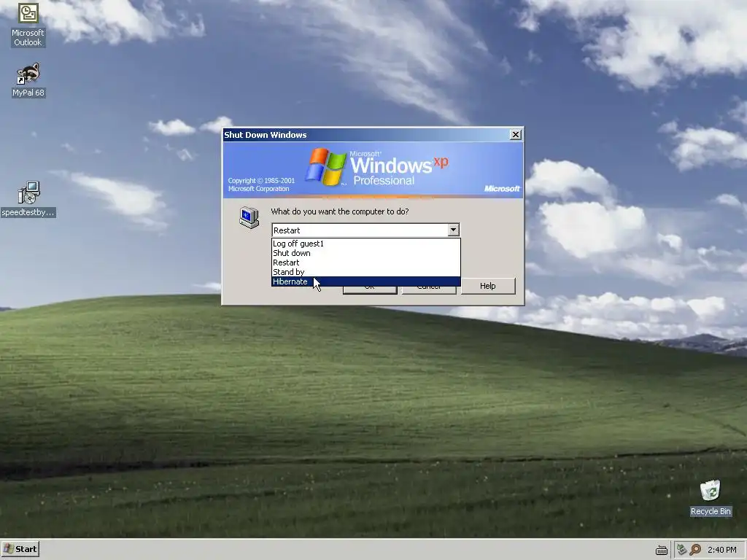Choose Restart from the dropdown list

click(366, 262)
